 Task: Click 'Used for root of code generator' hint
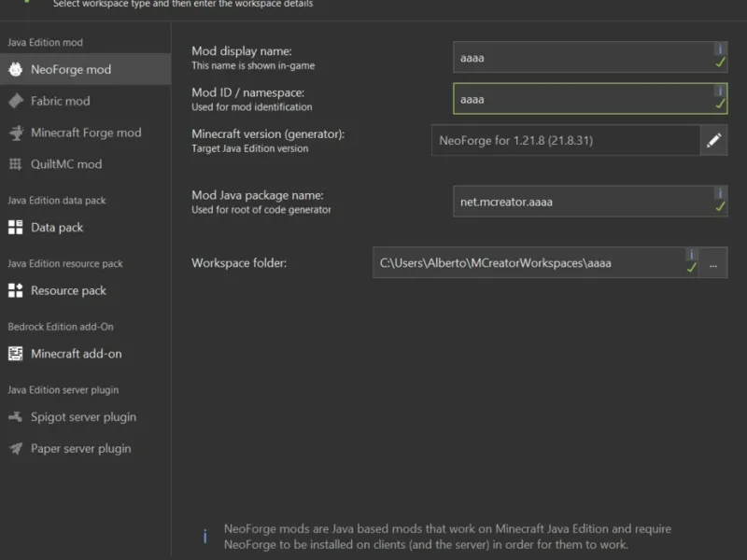click(x=261, y=210)
